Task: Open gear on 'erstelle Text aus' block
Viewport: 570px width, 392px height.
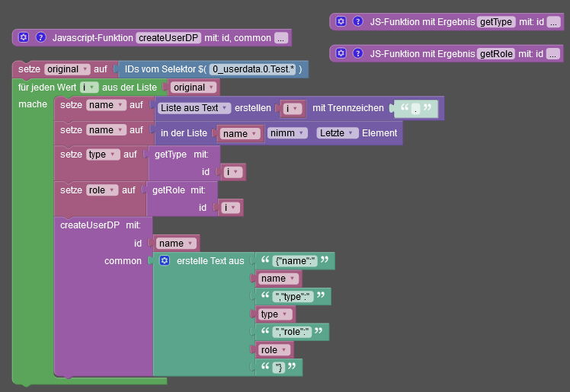Action: [165, 260]
